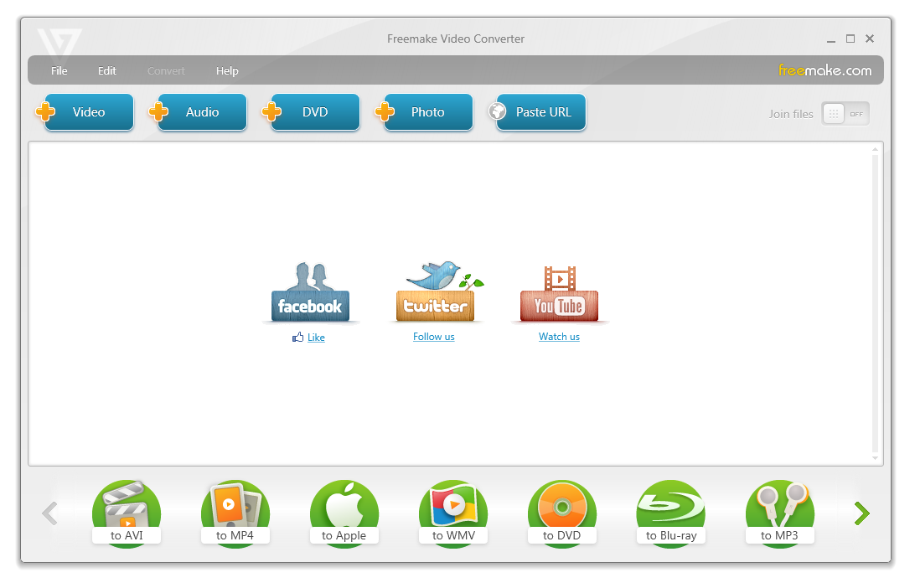Select the to MP3 earphones icon

pyautogui.click(x=779, y=513)
